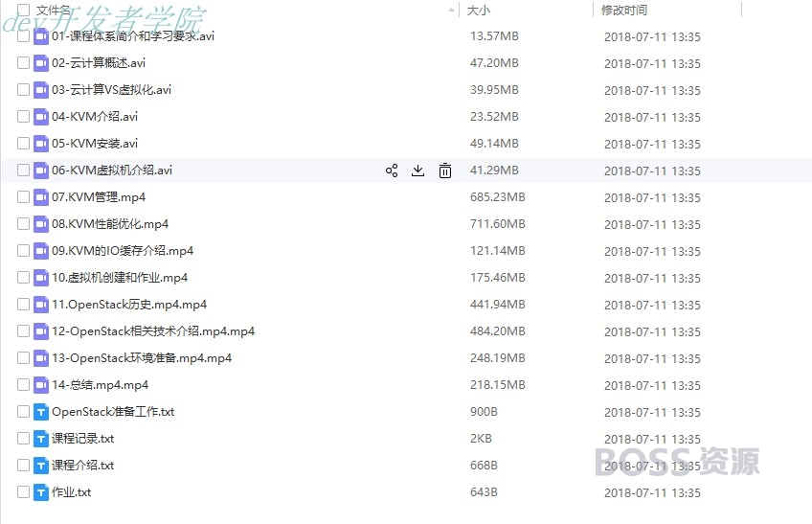Screen dimensions: 812x524
Task: Click the text file icon of OpenStack准备工作.txt
Action: pyautogui.click(x=41, y=412)
